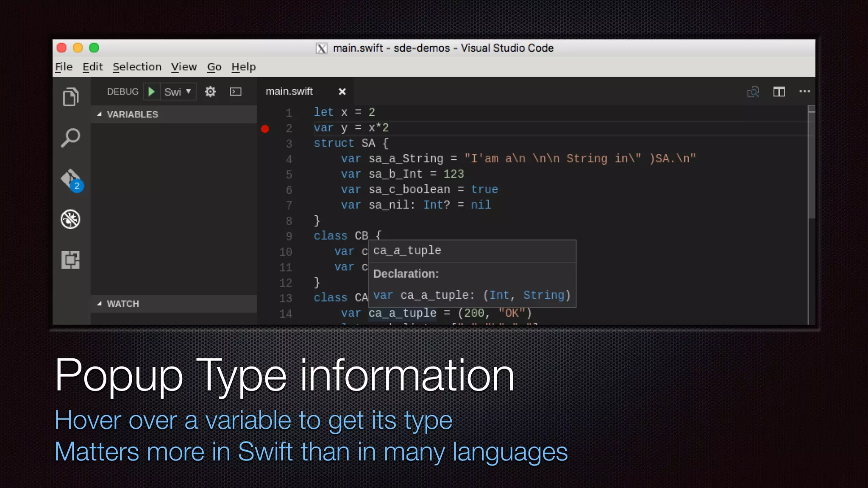Click the X11 icon in title bar
This screenshot has width=868, height=488.
click(x=322, y=48)
